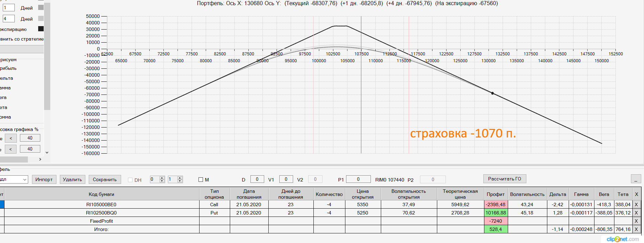Click the left panel horizontal scrollbar thumb
The image size is (644, 243).
coord(14,159)
